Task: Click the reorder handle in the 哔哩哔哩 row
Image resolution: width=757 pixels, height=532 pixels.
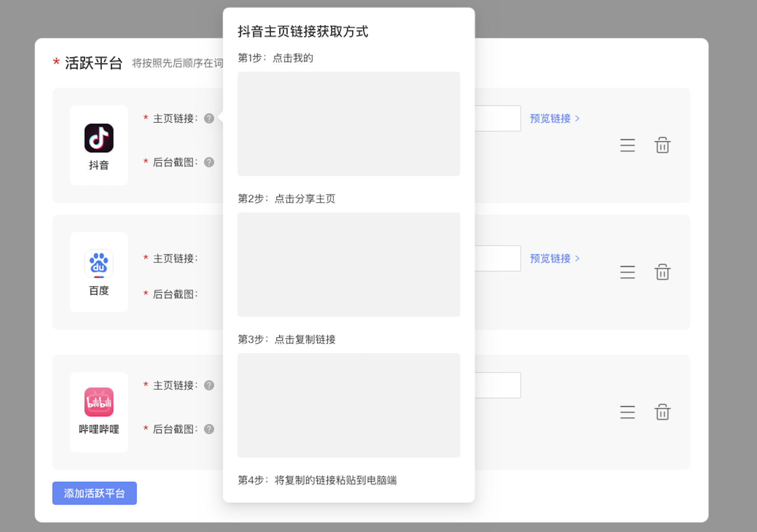Action: [628, 412]
